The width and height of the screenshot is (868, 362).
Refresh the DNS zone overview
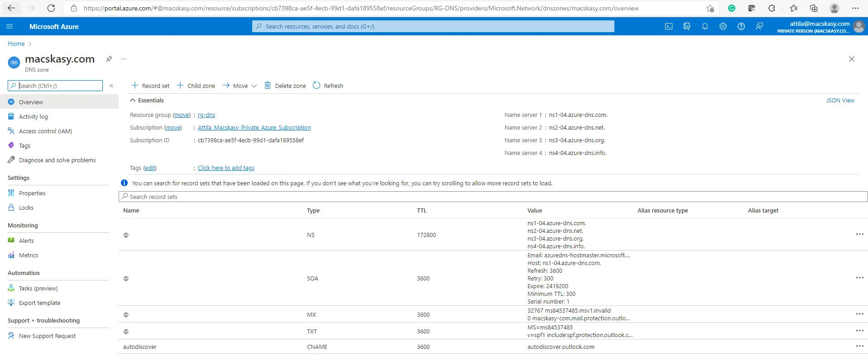tap(328, 86)
